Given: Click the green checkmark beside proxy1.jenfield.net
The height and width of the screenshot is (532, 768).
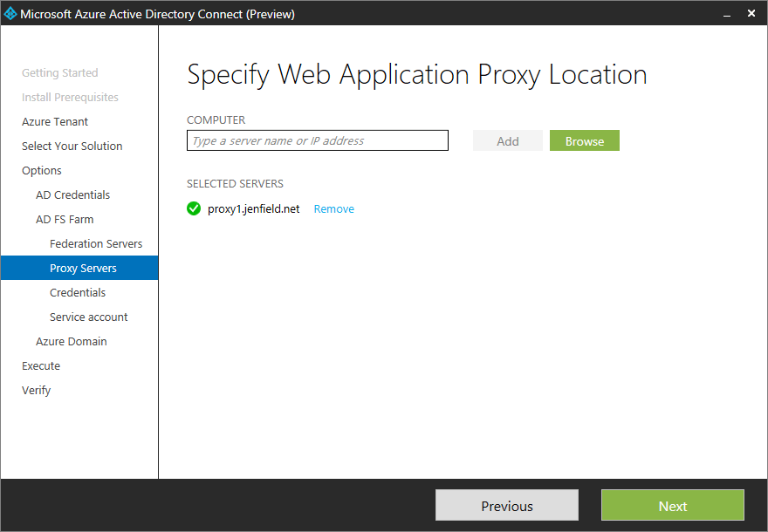Looking at the screenshot, I should pos(194,208).
